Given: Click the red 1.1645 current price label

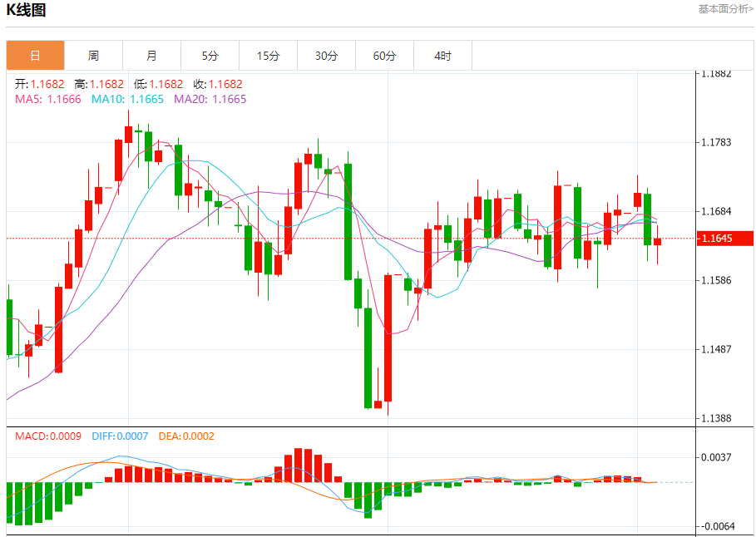Looking at the screenshot, I should pyautogui.click(x=724, y=238).
